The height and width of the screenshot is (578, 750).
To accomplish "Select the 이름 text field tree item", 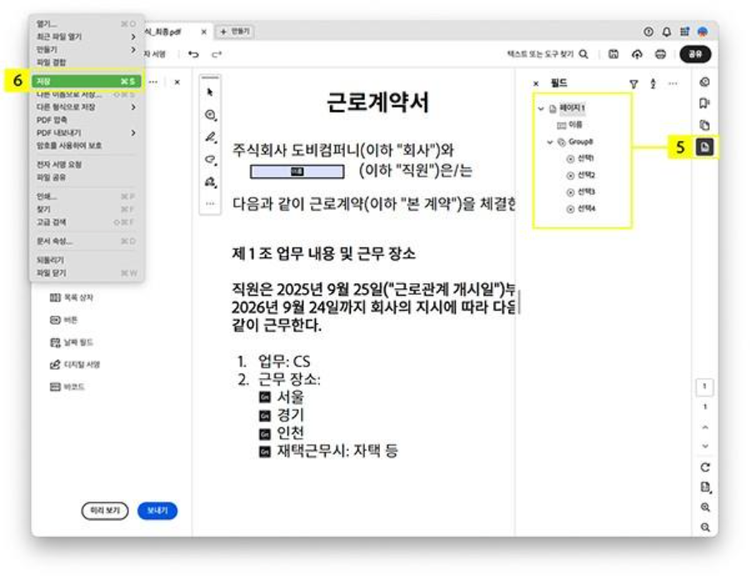I will (x=570, y=125).
